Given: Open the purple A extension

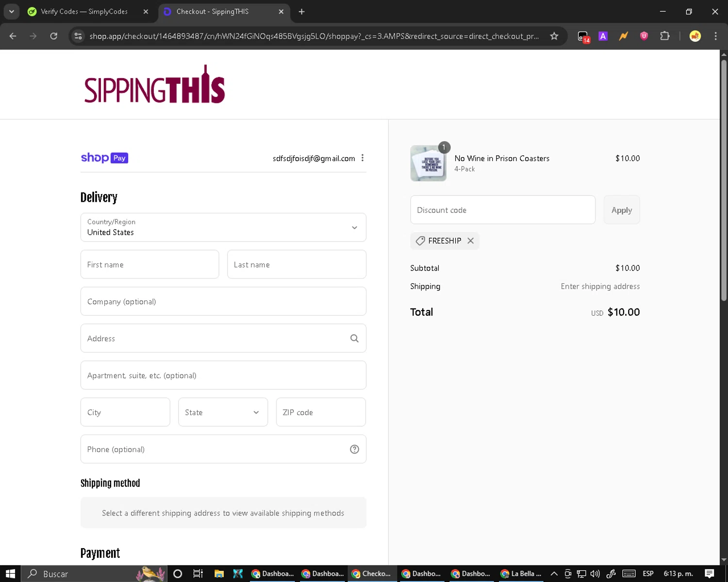Looking at the screenshot, I should click(x=603, y=36).
